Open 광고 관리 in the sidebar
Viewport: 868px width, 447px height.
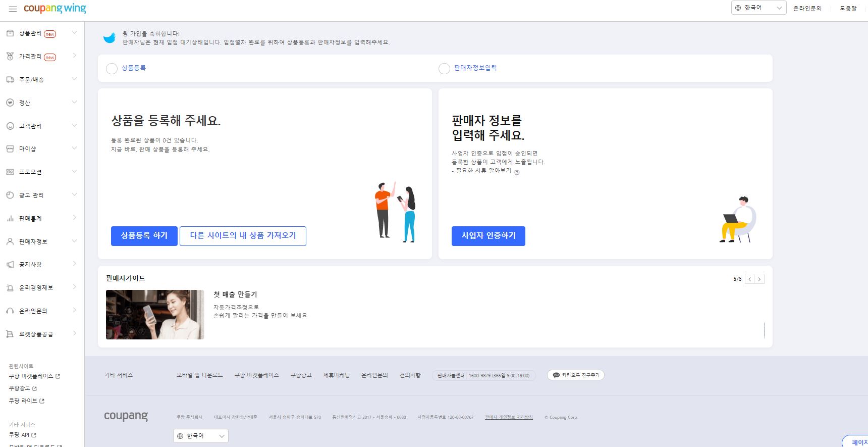[31, 195]
